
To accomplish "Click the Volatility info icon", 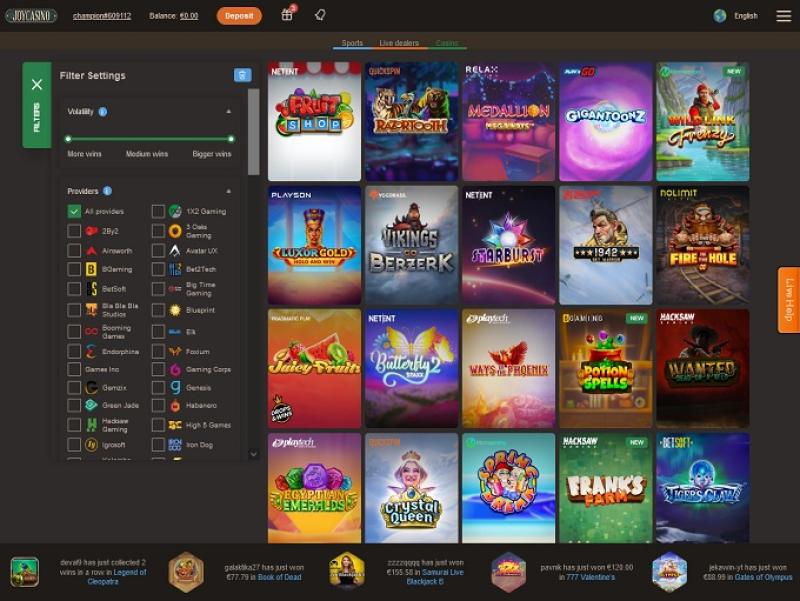I will click(x=103, y=111).
